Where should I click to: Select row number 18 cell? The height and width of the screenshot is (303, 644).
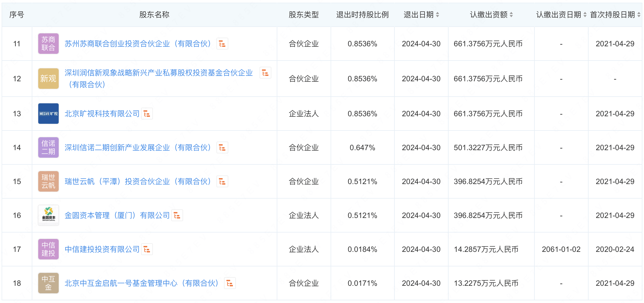17,283
